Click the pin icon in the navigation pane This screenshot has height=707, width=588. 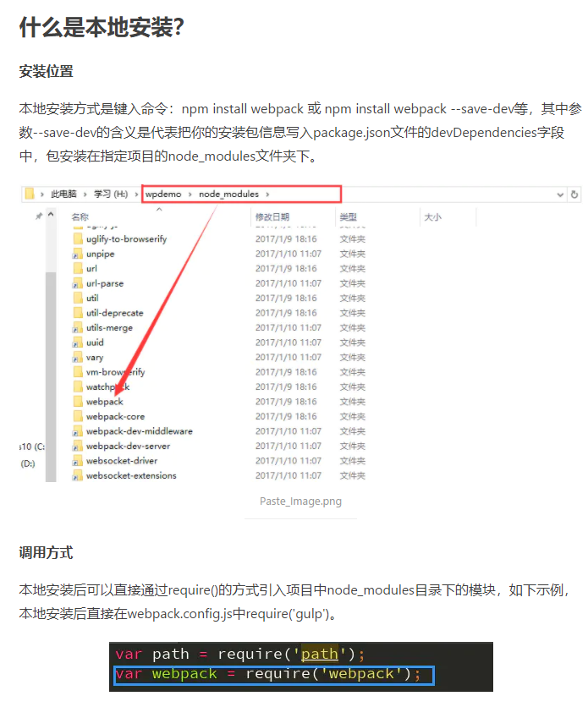(x=39, y=216)
